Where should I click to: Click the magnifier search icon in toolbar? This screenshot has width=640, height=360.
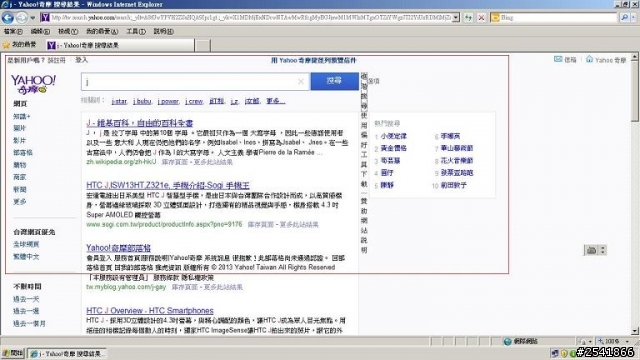pos(624,18)
